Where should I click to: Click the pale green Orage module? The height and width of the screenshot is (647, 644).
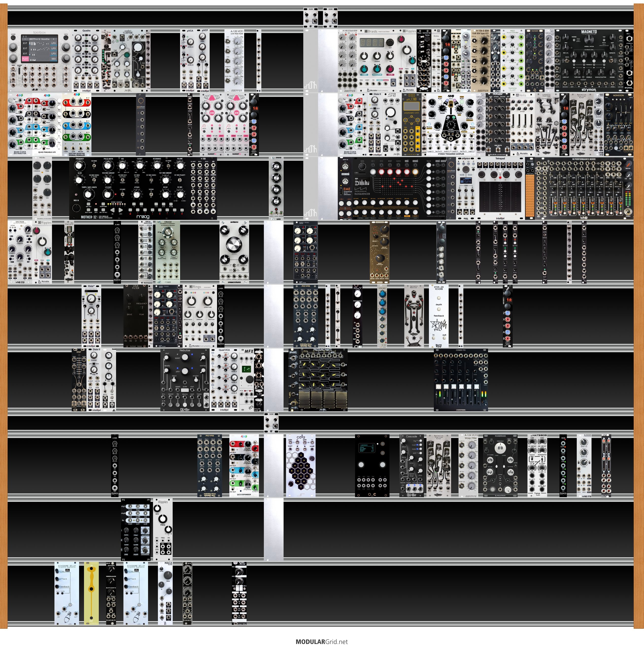[x=168, y=252]
